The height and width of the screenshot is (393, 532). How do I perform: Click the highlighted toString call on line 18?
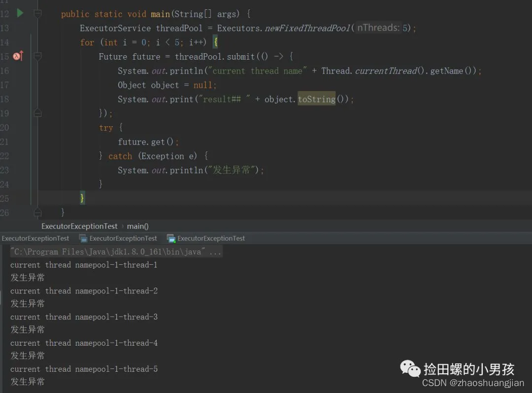pos(317,99)
